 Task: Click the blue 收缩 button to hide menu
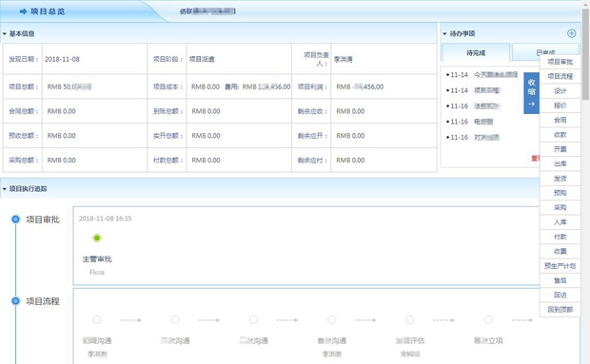531,93
